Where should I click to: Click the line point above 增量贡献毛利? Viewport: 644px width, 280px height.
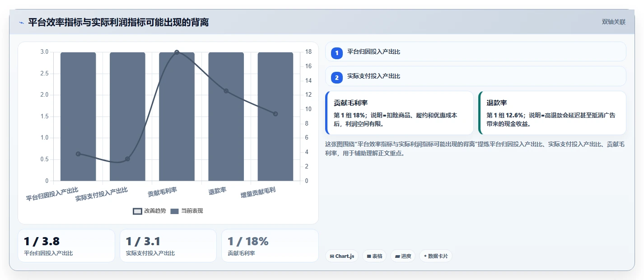pyautogui.click(x=275, y=114)
